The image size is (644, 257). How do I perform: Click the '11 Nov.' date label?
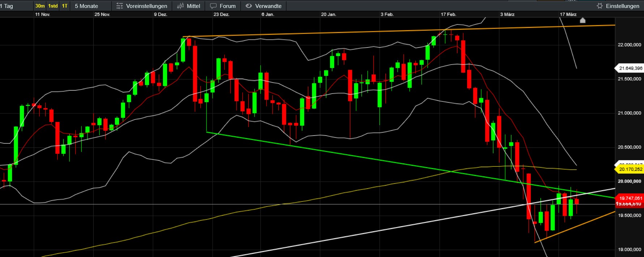[43, 14]
